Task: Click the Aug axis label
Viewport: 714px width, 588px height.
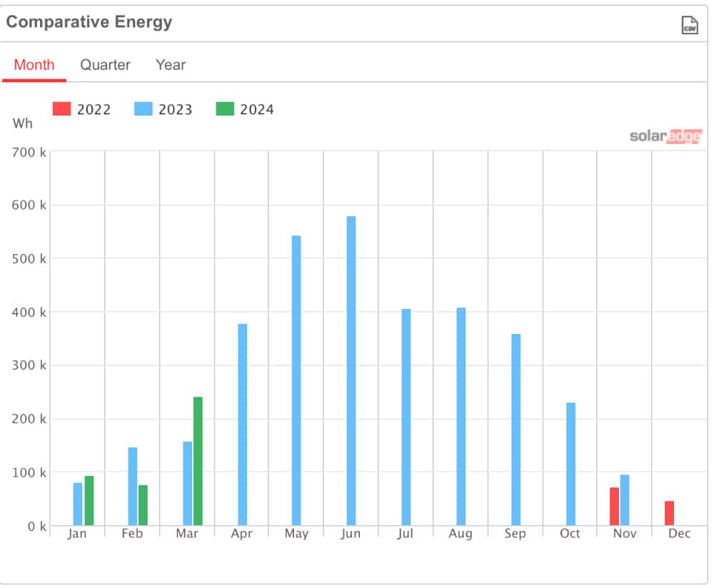Action: pos(461,534)
